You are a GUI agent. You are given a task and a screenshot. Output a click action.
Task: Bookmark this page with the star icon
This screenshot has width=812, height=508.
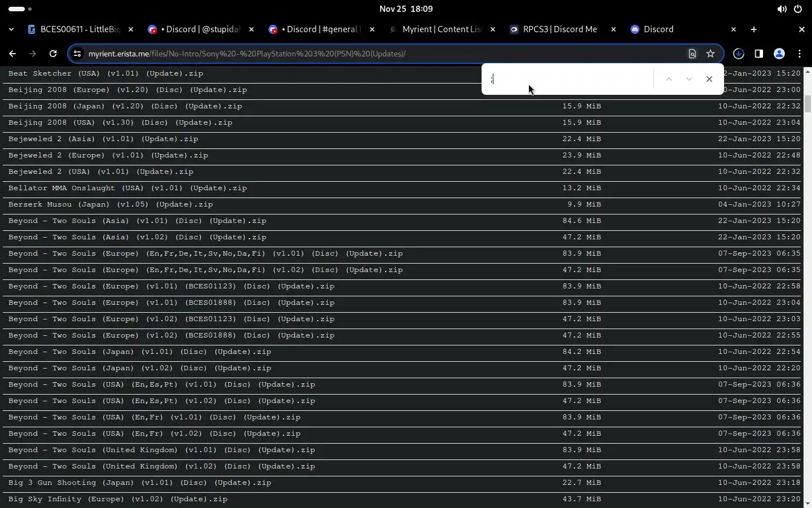[x=710, y=54]
